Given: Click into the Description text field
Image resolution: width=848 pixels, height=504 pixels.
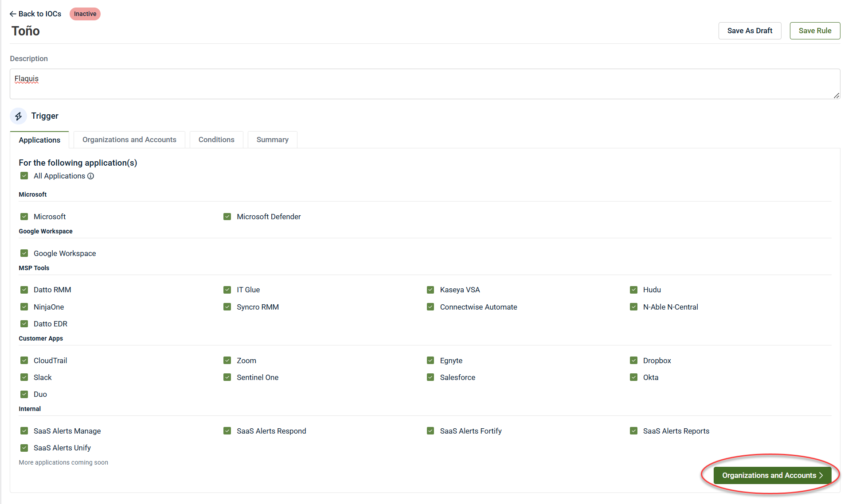Looking at the screenshot, I should point(424,84).
